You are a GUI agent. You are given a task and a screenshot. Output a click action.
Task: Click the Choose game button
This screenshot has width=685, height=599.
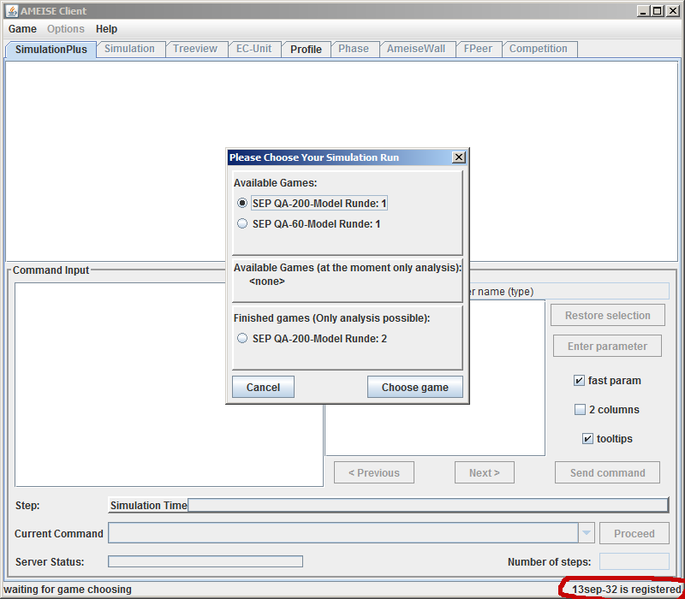coord(415,387)
